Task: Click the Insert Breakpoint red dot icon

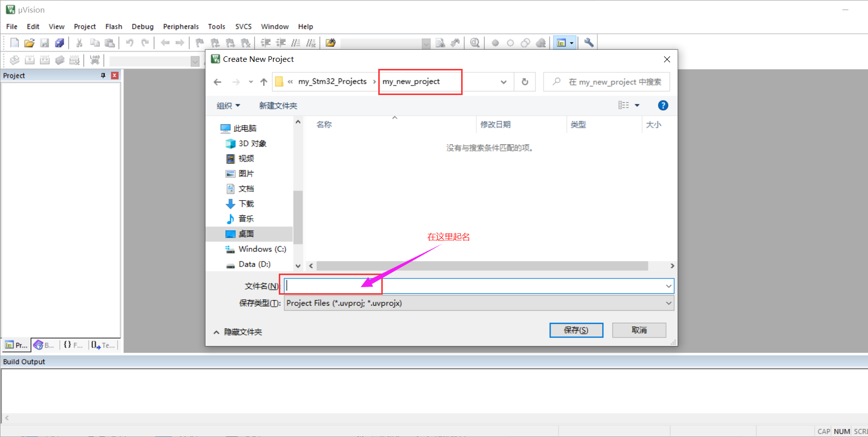Action: [495, 43]
